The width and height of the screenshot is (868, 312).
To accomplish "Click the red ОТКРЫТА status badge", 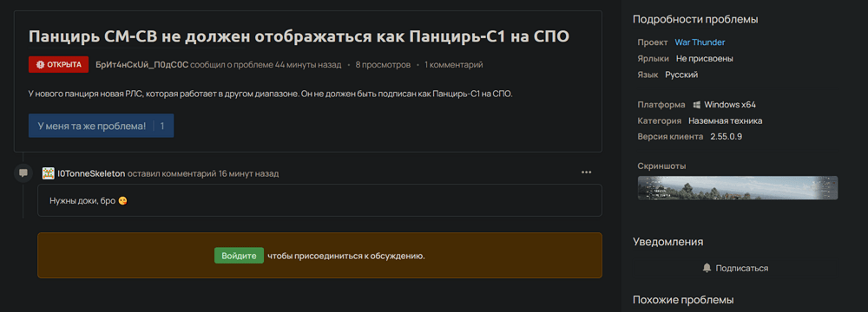I will pyautogui.click(x=59, y=65).
